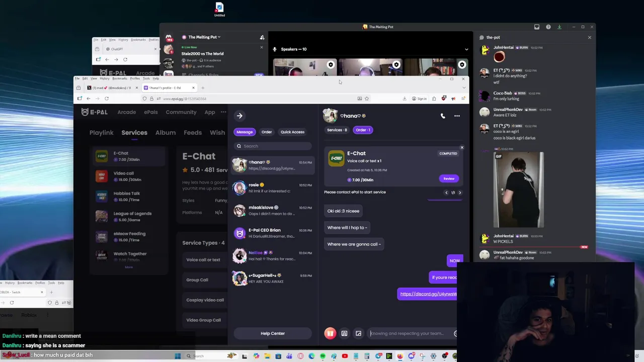Switch to the Feeds profile tab
This screenshot has height=362, width=644.
point(193,133)
